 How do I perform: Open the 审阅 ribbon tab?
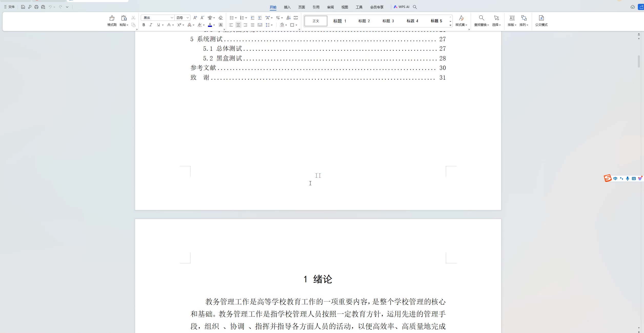click(330, 7)
